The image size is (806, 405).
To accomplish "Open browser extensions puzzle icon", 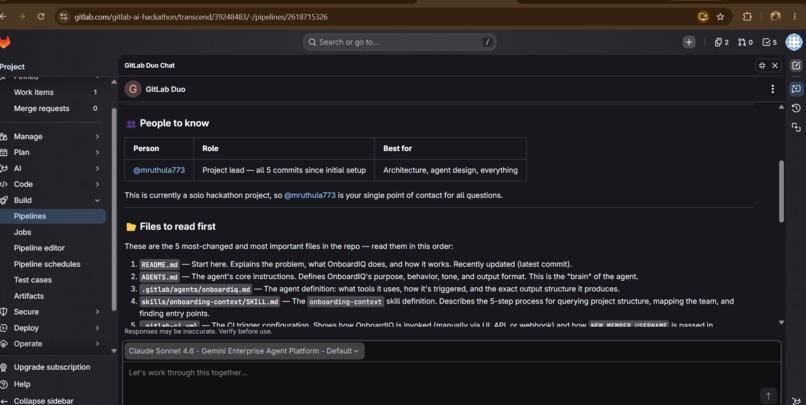I will click(x=747, y=17).
